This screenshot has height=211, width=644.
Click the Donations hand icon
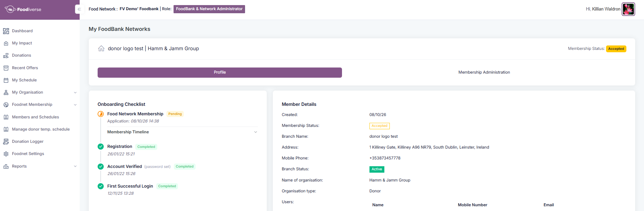[x=6, y=56]
